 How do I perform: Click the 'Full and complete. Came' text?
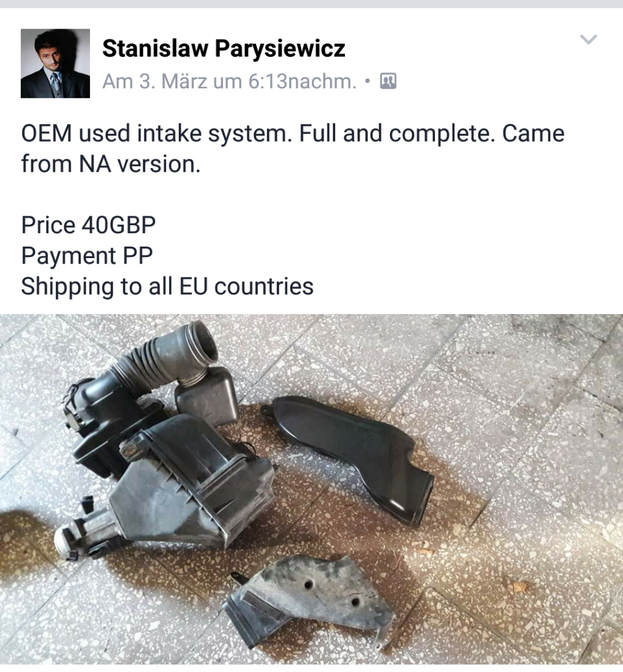(431, 133)
